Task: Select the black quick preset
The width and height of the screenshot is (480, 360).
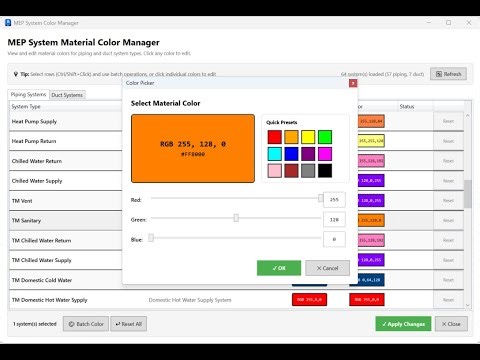Action: 325,171
